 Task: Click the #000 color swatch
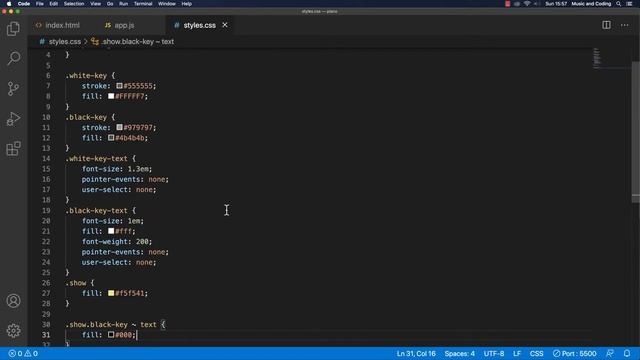click(x=111, y=335)
